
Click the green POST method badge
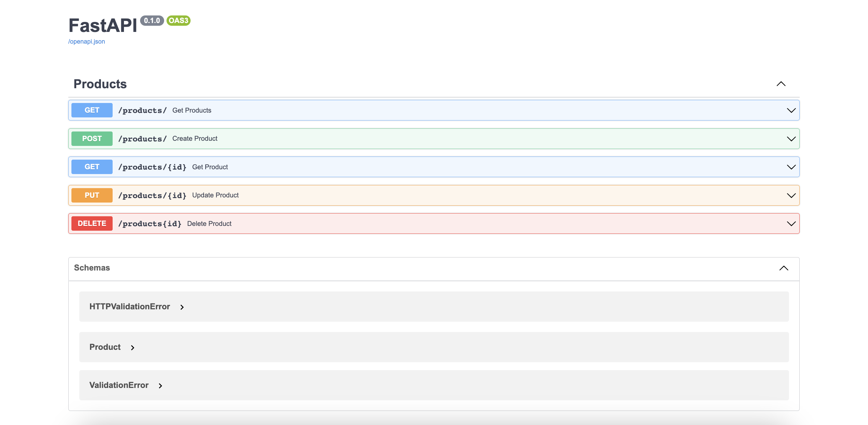pyautogui.click(x=92, y=139)
